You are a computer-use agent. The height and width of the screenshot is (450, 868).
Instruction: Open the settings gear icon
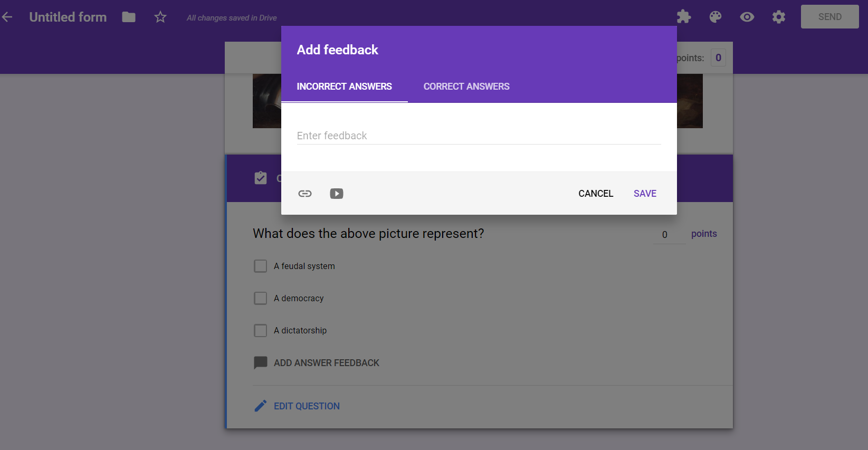click(x=779, y=17)
